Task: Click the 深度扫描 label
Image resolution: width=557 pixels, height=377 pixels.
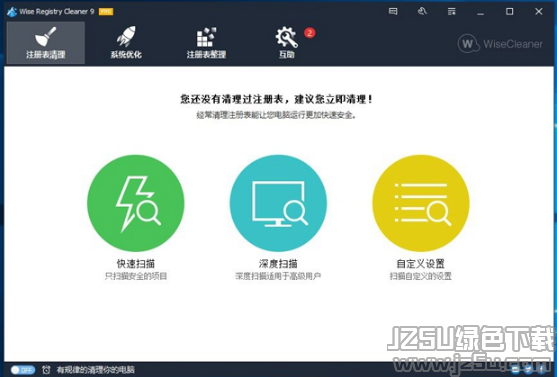Action: pos(278,264)
